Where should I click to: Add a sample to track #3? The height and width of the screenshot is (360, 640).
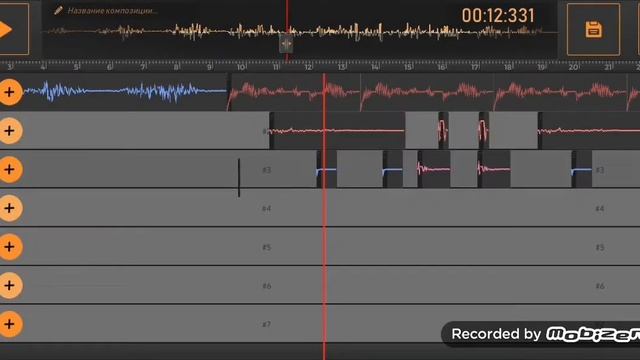coord(10,169)
